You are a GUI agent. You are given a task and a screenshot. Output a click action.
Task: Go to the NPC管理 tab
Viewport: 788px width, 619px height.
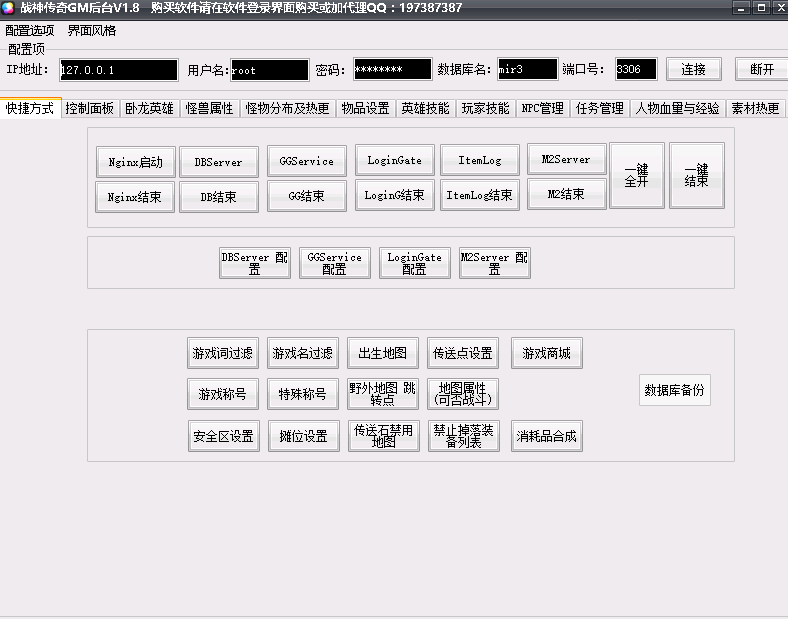click(542, 108)
